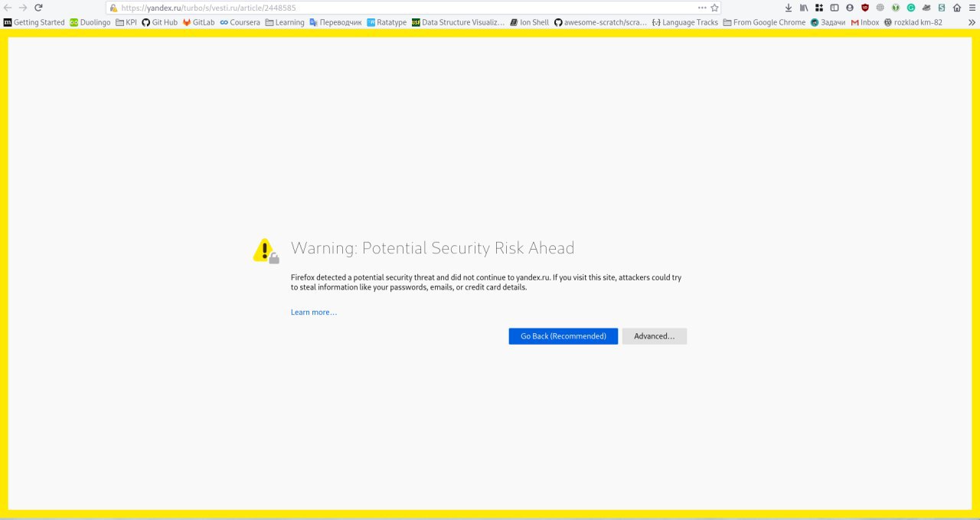Open rozklad km-82 bookmark

913,22
